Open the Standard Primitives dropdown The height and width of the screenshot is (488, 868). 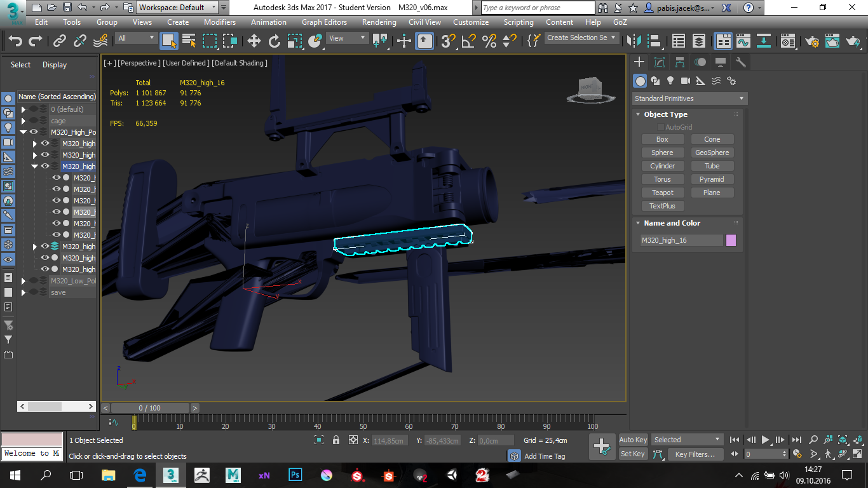tap(690, 98)
